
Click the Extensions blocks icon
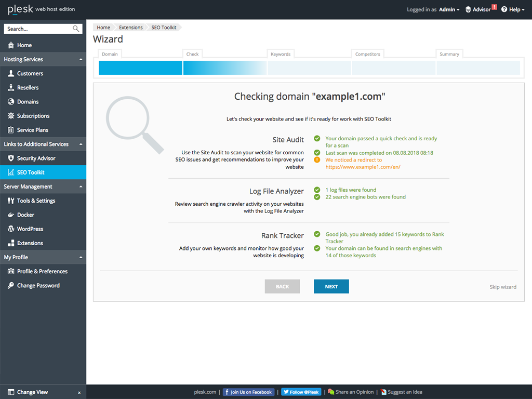coord(11,243)
